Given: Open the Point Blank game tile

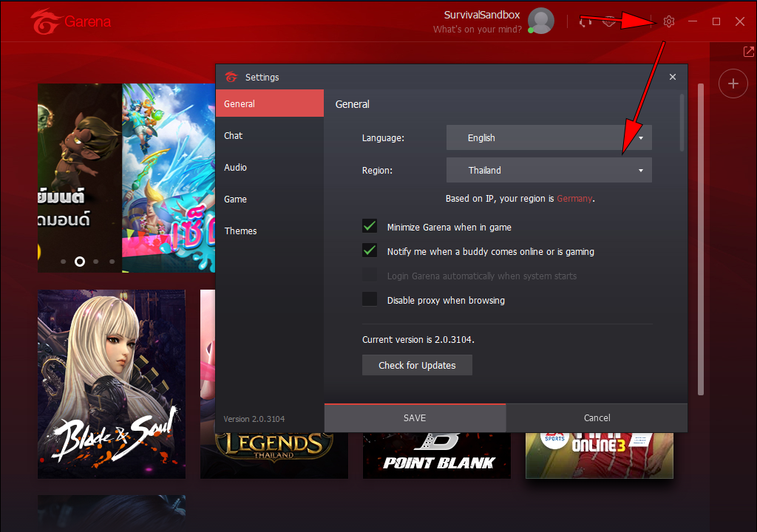Looking at the screenshot, I should click(437, 455).
